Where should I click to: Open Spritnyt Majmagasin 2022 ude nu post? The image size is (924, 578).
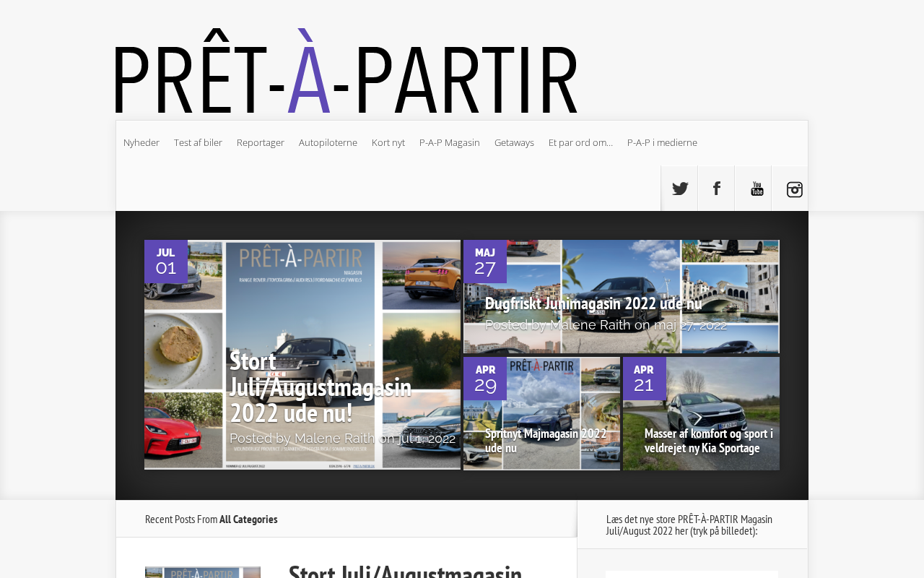pyautogui.click(x=546, y=440)
